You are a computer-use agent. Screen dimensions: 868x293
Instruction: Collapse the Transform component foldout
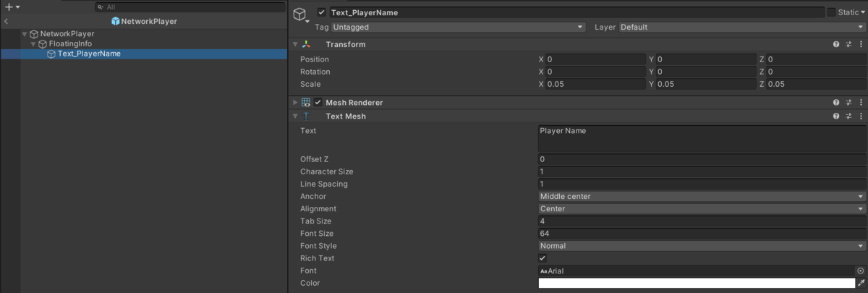295,44
